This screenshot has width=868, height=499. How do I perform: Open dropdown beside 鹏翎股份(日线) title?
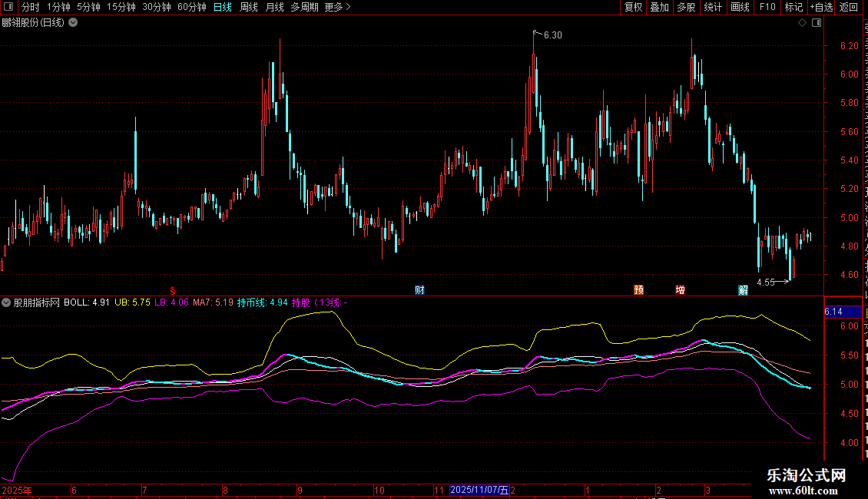coord(73,23)
